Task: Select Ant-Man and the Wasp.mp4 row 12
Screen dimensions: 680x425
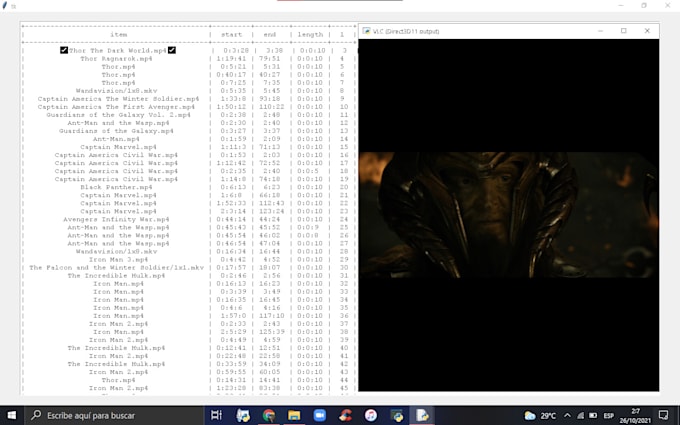Action: coord(118,123)
